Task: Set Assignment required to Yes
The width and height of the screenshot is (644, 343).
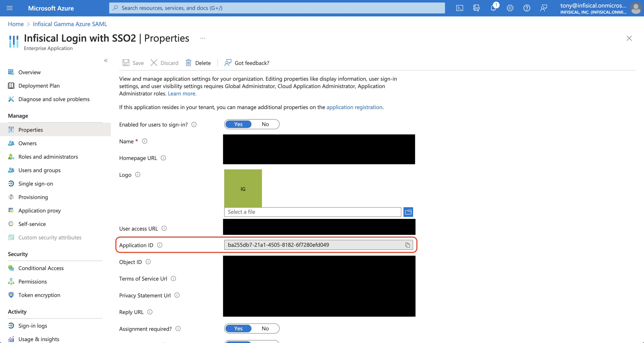Action: pos(238,328)
